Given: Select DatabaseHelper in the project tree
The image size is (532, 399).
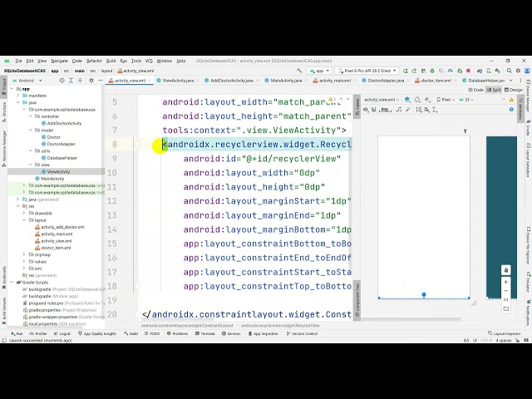Looking at the screenshot, I should [62, 158].
